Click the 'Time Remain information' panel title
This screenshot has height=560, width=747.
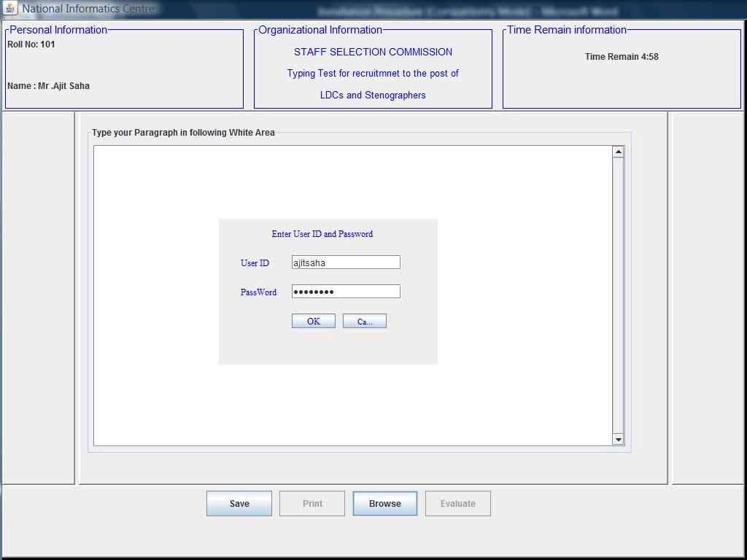567,30
